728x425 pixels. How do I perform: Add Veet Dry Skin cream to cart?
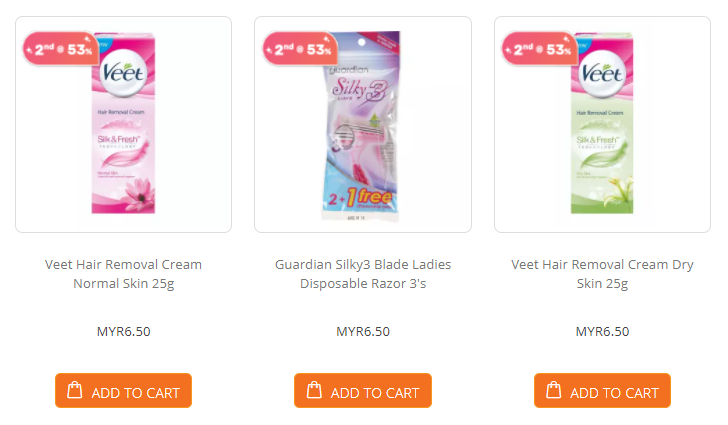point(602,391)
